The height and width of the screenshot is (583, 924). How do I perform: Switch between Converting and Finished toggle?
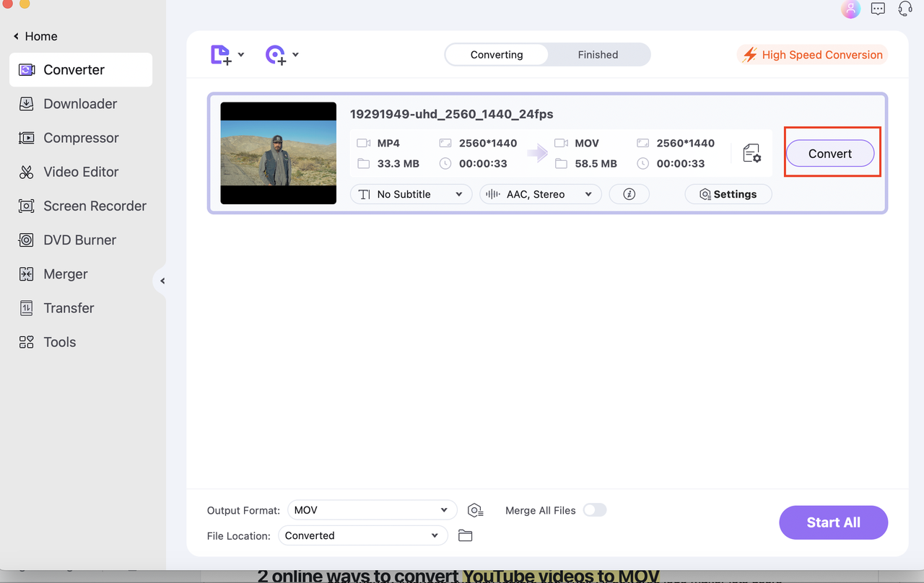click(x=547, y=54)
